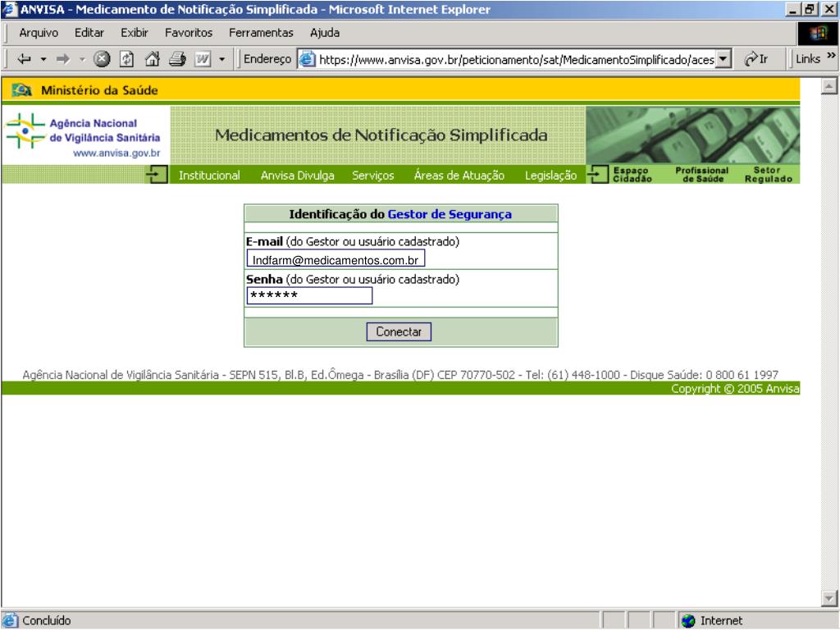This screenshot has width=840, height=630.
Task: Open the Serviços nav item
Action: [373, 176]
